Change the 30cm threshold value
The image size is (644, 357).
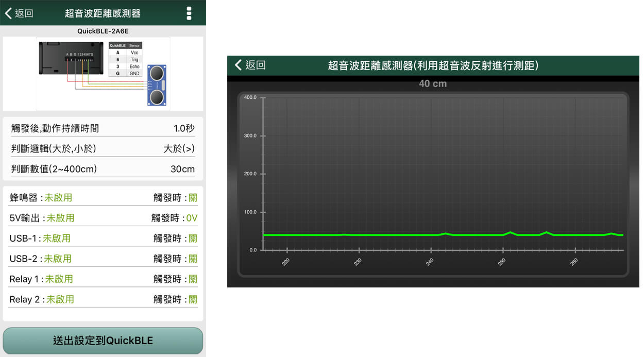tap(182, 169)
